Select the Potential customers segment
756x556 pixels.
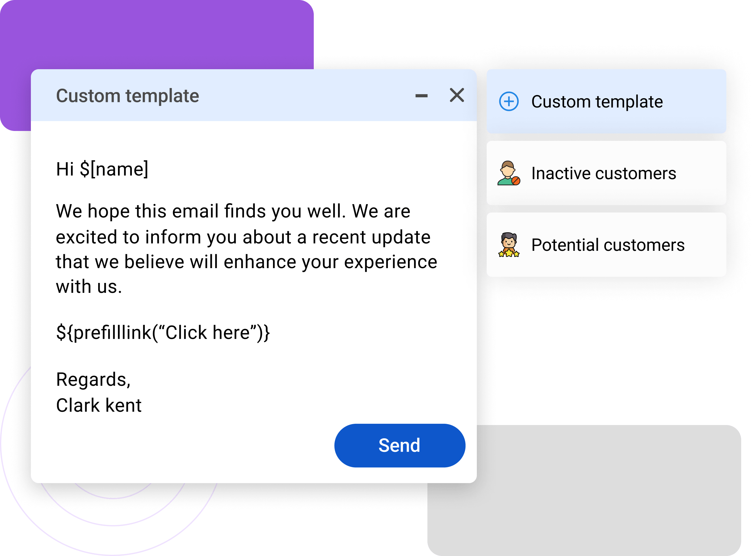[608, 245]
